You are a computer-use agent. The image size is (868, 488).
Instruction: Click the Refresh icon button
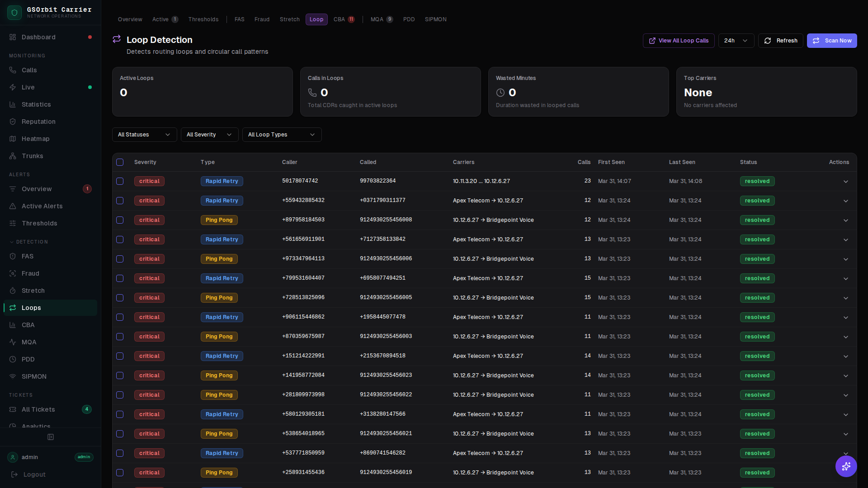[x=781, y=41]
